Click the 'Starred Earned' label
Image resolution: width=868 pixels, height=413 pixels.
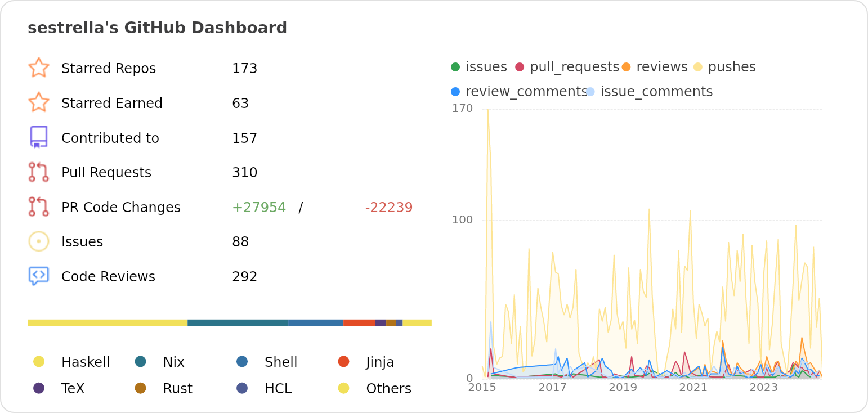[112, 104]
